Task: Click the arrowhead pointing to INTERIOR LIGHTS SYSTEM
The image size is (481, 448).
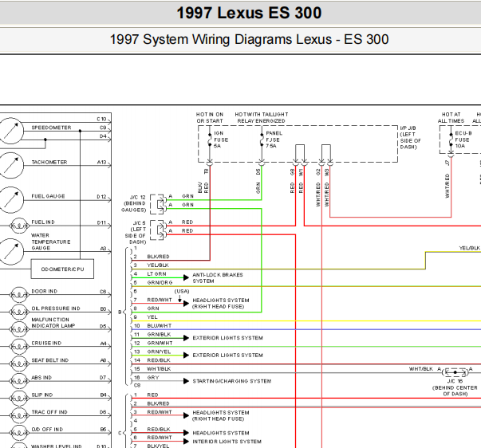Action: (x=186, y=442)
